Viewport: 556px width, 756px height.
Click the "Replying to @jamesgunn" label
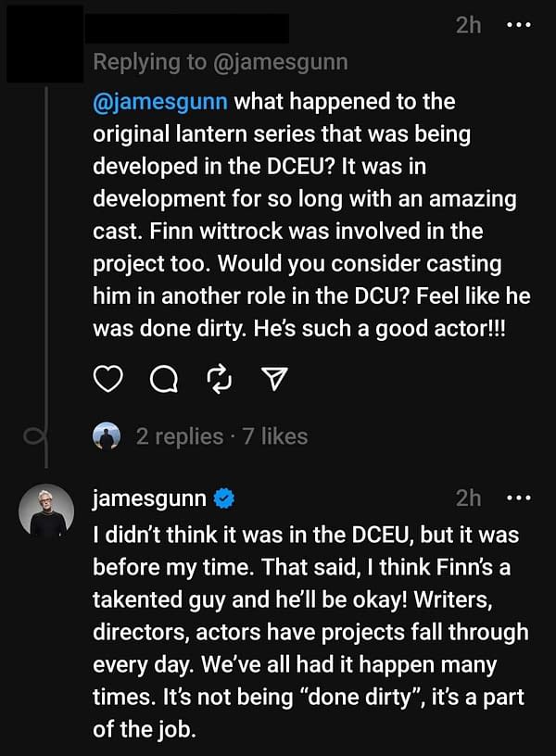[221, 62]
